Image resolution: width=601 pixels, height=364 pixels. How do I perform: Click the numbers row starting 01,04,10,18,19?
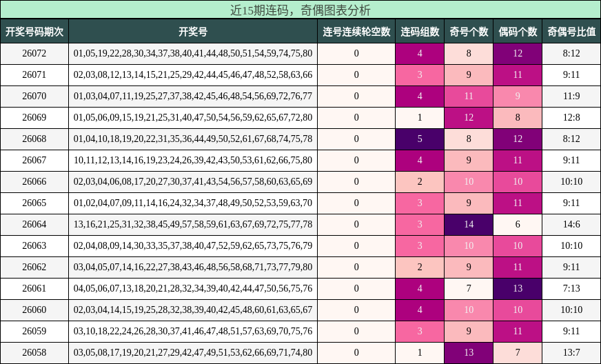tap(193, 139)
